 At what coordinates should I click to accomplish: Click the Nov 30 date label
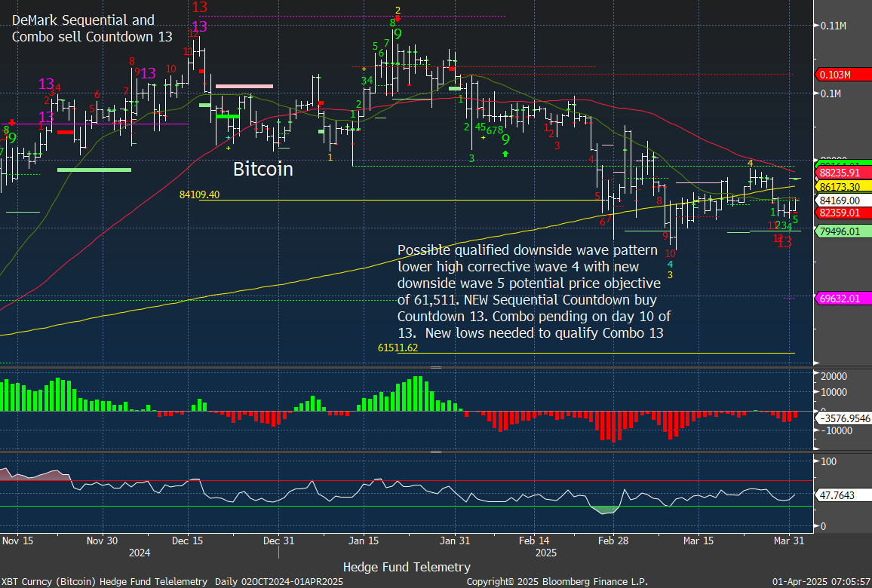tap(103, 541)
